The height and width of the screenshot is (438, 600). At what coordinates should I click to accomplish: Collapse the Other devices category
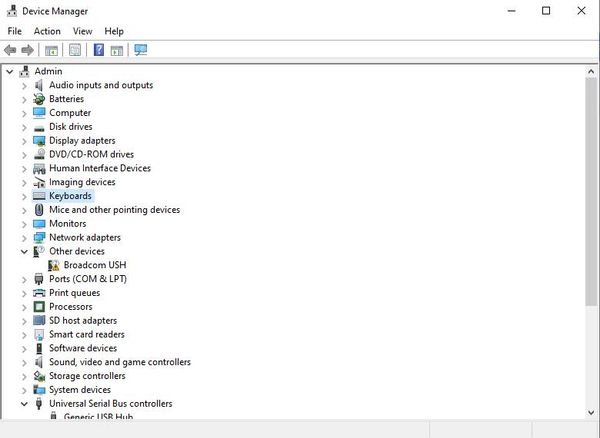click(25, 252)
